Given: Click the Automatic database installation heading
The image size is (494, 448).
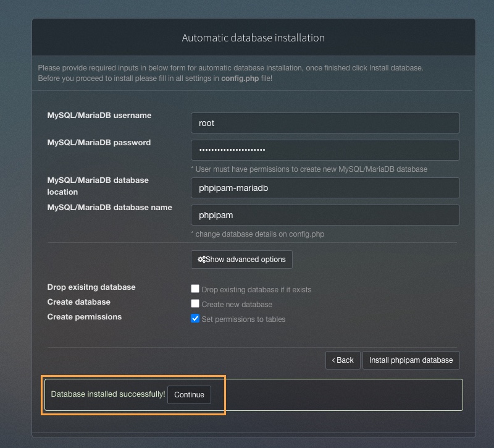Looking at the screenshot, I should [253, 38].
